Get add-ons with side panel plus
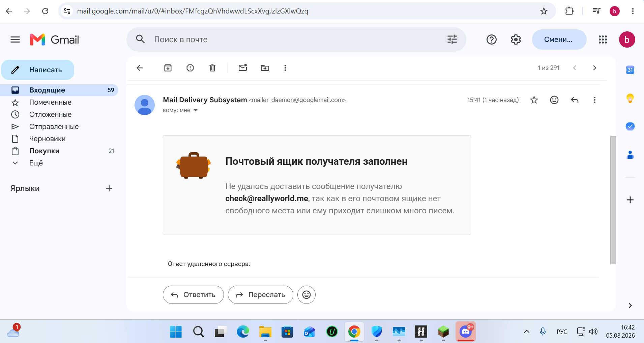Screen dimensions: 644x343 pos(630,200)
